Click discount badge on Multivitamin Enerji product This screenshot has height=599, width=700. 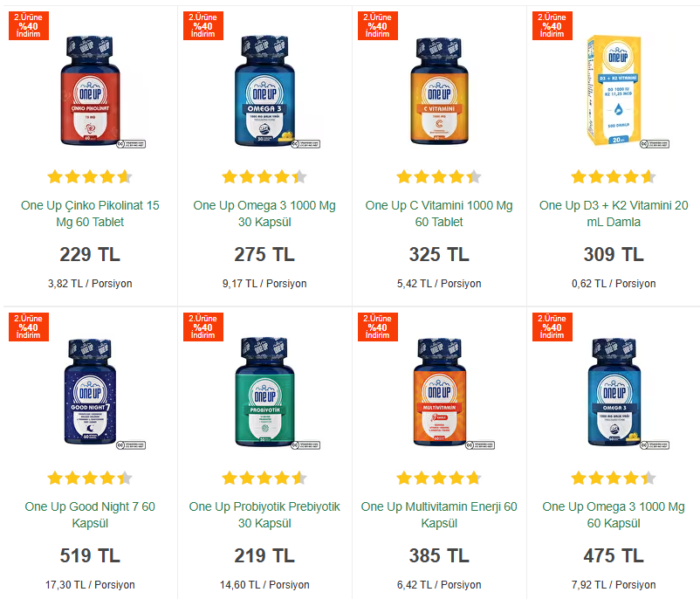378,327
